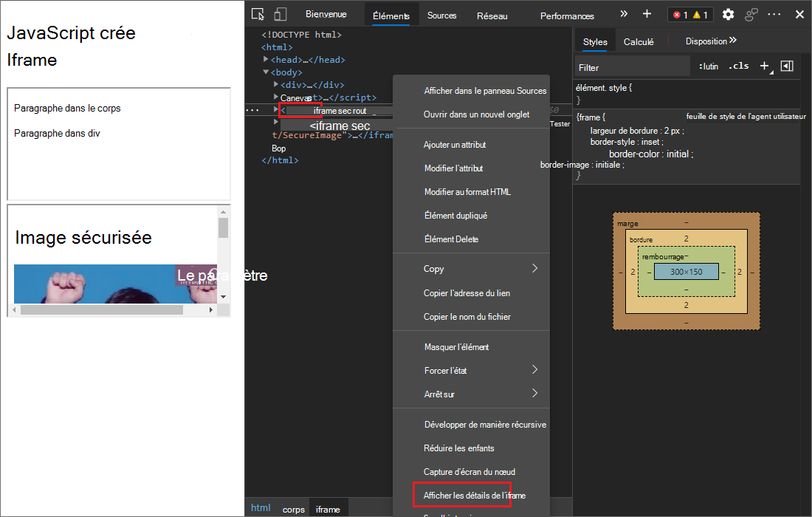The height and width of the screenshot is (517, 812).
Task: Choose Afficher dans le panneau Sources
Action: click(x=471, y=91)
